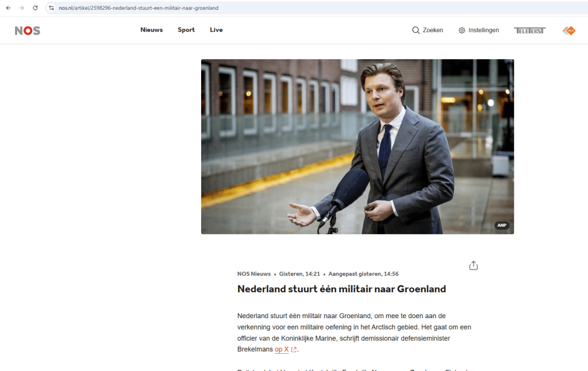588x371 pixels.
Task: Open Teletekst logo link
Action: tap(529, 30)
